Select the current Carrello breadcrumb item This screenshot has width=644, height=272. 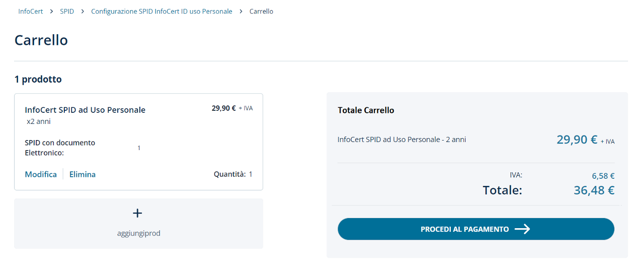click(x=261, y=11)
